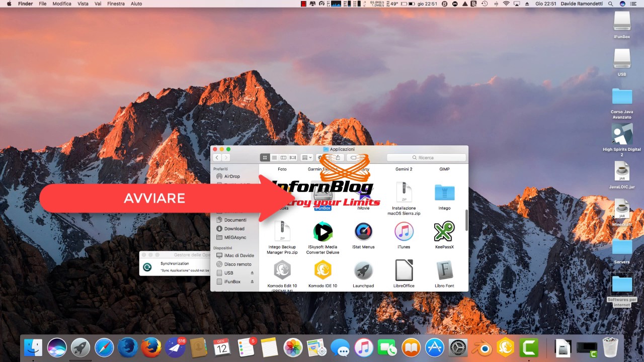Select iMac di Davide in sidebar
644x362 pixels.
pos(239,255)
